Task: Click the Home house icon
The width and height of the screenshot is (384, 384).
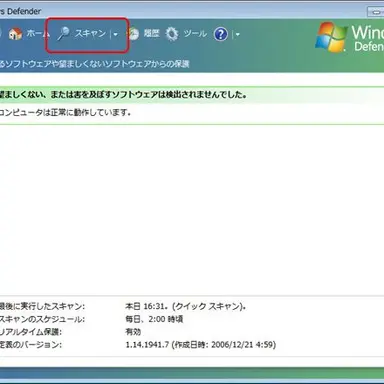Action: tap(15, 34)
